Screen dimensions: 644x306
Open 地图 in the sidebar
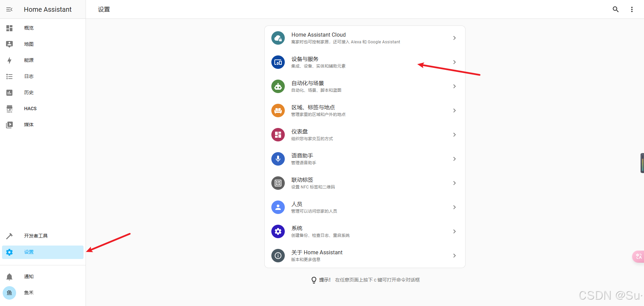[x=43, y=44]
